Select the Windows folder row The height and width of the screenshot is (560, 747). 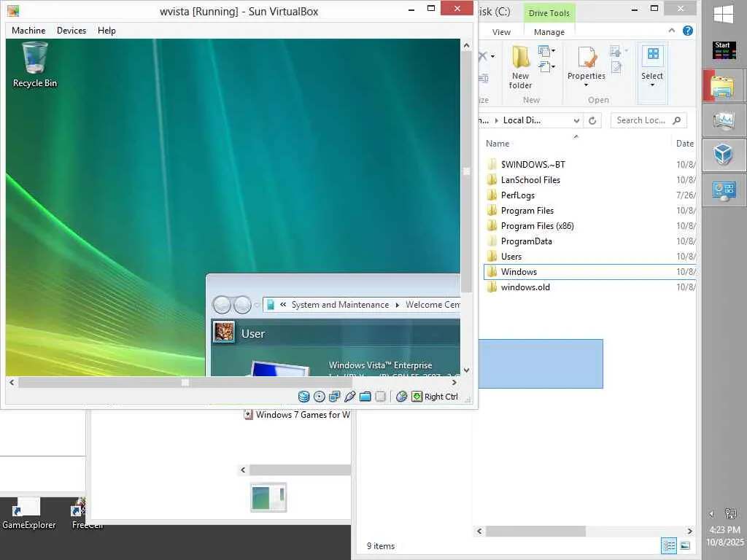click(589, 272)
